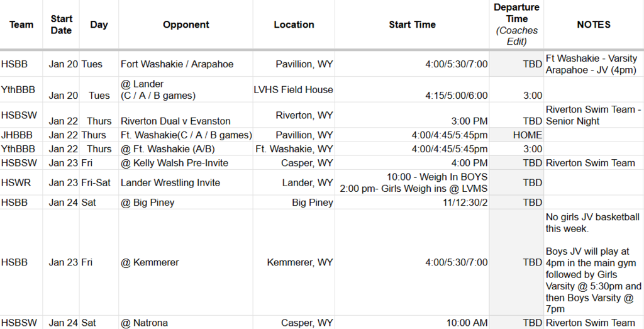The image size is (644, 329).
Task: Click the Team column header
Action: [21, 25]
